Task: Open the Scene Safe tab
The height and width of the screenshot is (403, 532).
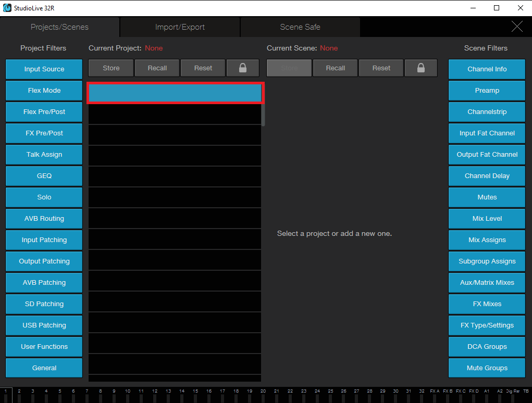Action: coord(300,27)
